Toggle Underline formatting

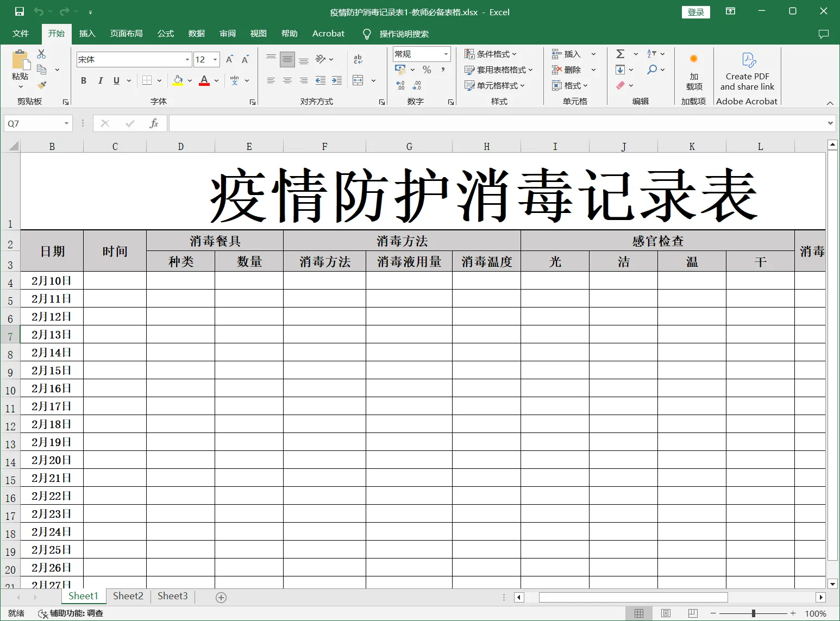tap(116, 80)
